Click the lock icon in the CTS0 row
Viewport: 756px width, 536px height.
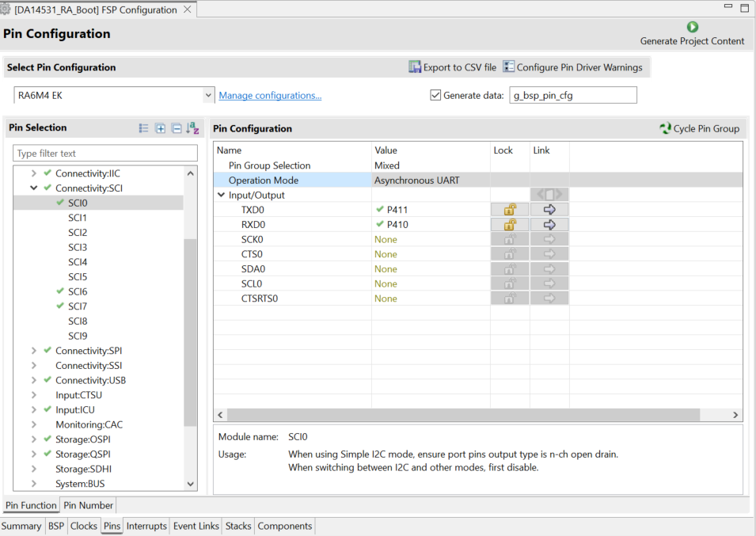(x=510, y=254)
